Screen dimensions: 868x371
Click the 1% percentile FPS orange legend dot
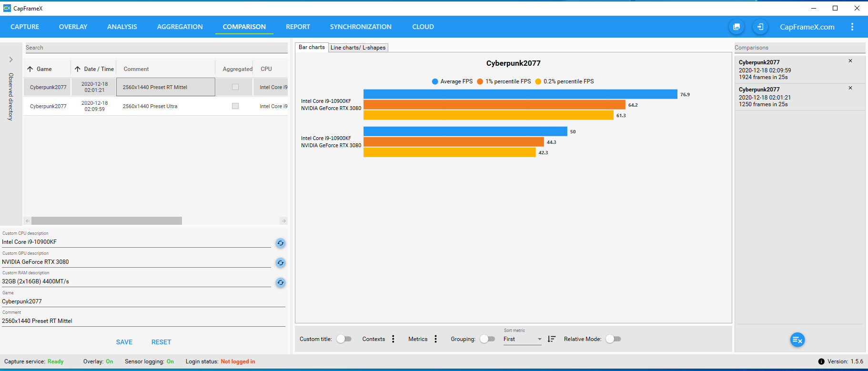click(x=480, y=81)
